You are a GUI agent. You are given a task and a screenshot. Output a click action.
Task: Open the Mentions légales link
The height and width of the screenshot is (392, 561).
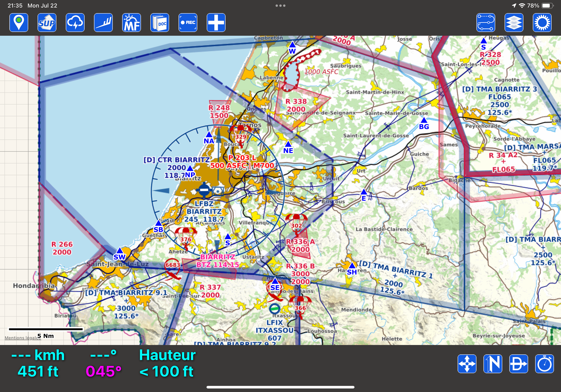pos(23,338)
